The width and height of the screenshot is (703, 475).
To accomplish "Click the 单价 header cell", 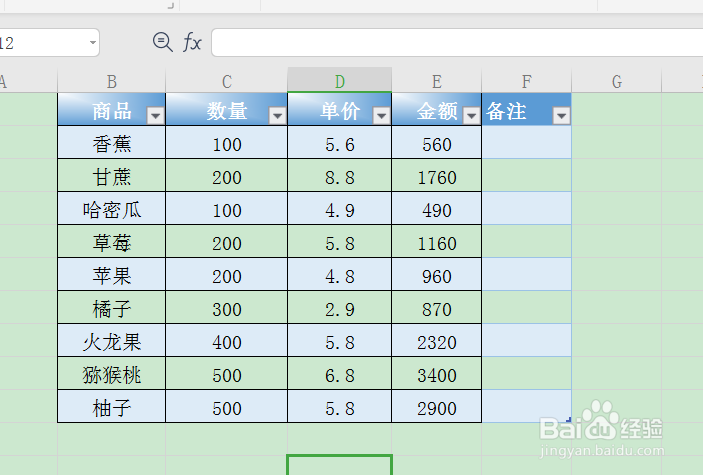I will 339,109.
